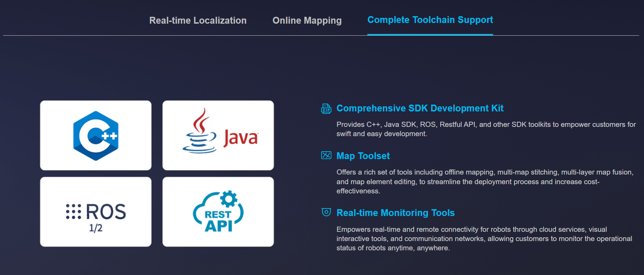The height and width of the screenshot is (275, 644).
Task: Click the SDK toolkits description paragraph
Action: (485, 129)
